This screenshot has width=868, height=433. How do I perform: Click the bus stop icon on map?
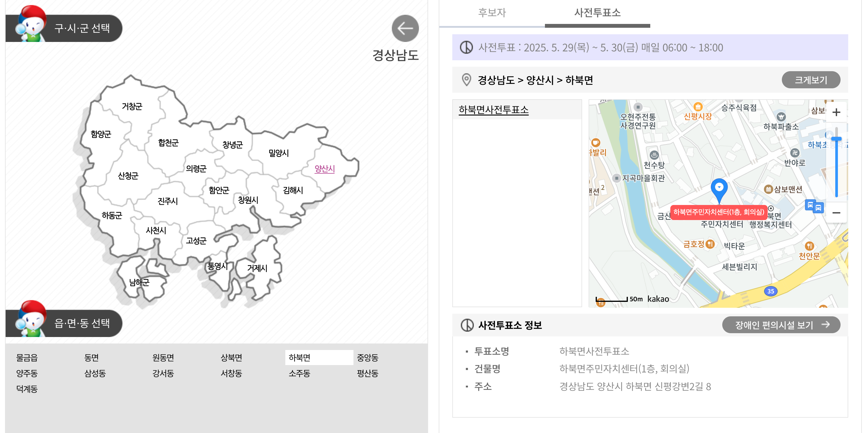point(814,206)
